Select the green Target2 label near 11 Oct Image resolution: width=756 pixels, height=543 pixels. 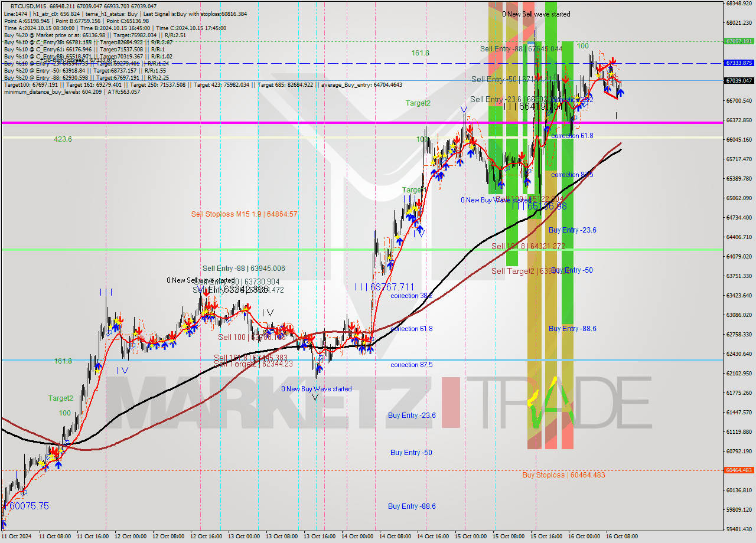point(60,398)
